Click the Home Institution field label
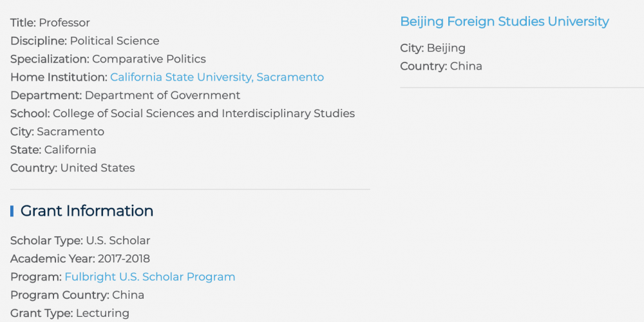Viewport: 644px width, 322px height. tap(59, 77)
